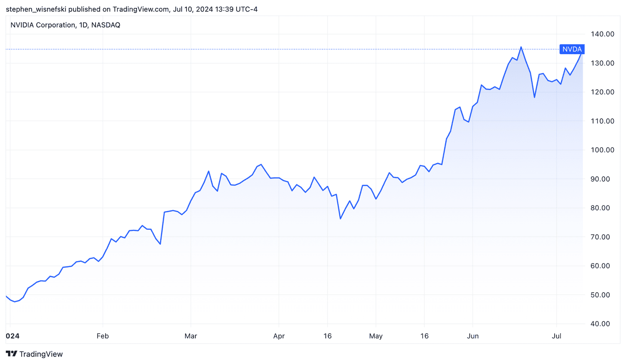This screenshot has height=364, width=626.
Task: Click the Apr date axis label
Action: pyautogui.click(x=279, y=336)
